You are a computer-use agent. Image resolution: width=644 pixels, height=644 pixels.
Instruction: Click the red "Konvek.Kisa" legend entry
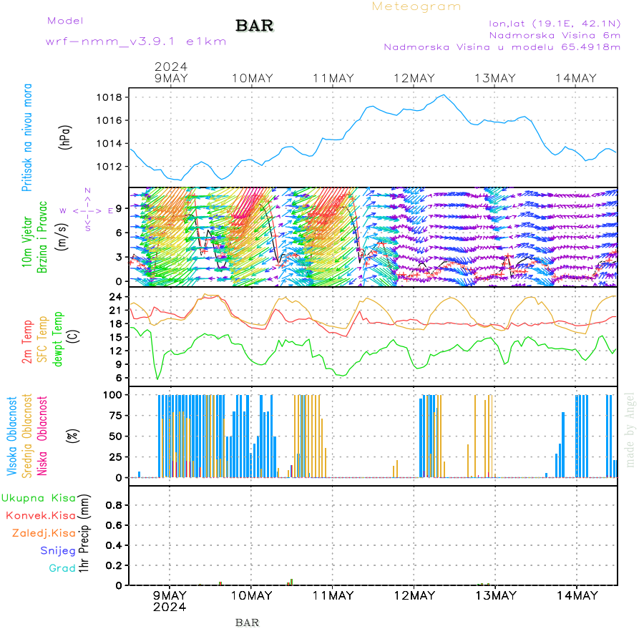(41, 515)
